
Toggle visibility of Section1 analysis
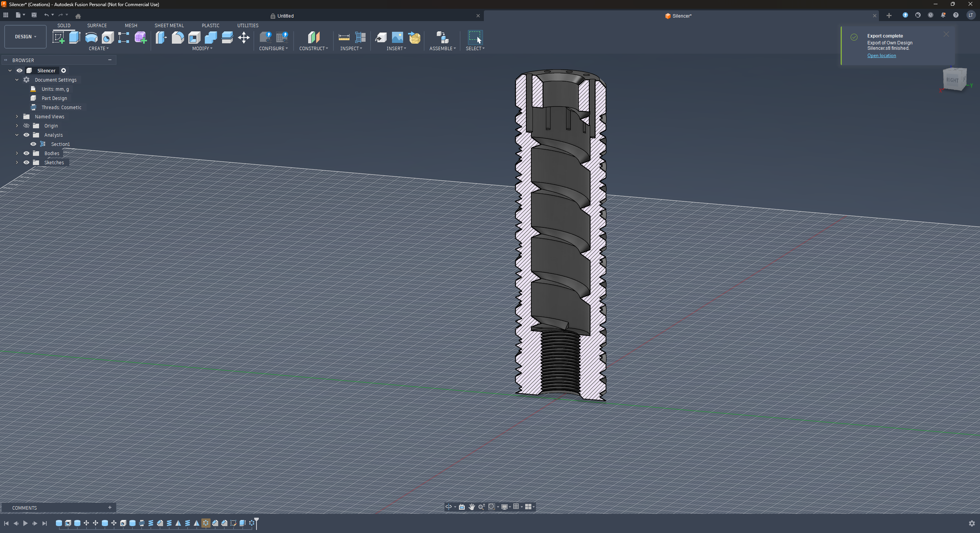coord(33,144)
